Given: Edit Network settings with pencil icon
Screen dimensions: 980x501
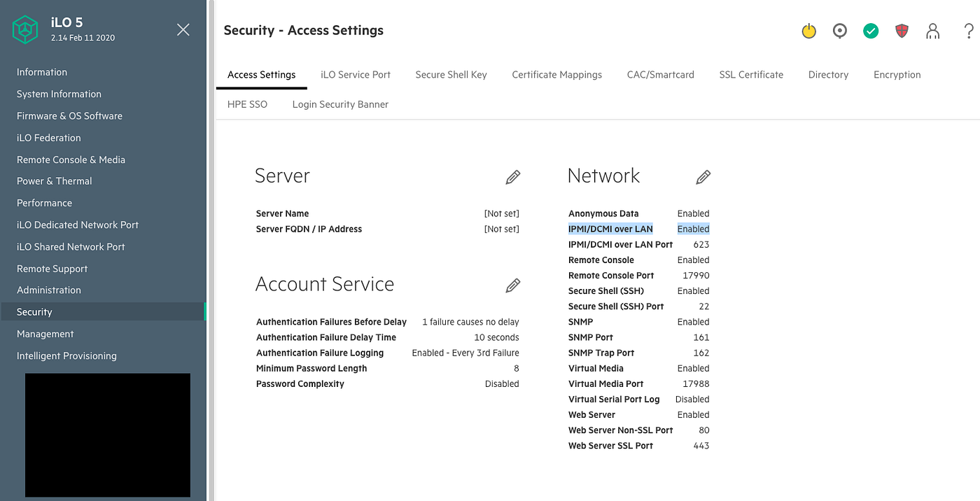Looking at the screenshot, I should (703, 177).
